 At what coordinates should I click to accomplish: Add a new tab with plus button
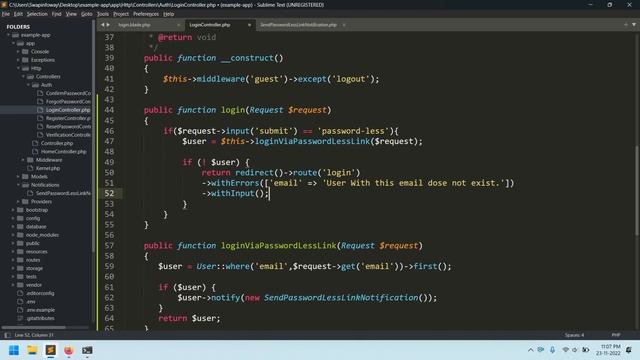[626, 25]
